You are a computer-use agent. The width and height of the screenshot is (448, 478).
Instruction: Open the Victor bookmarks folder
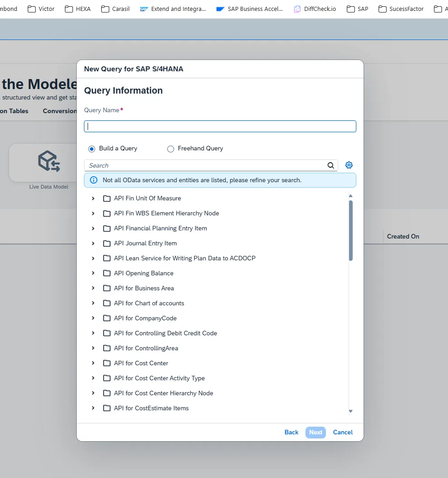[41, 9]
